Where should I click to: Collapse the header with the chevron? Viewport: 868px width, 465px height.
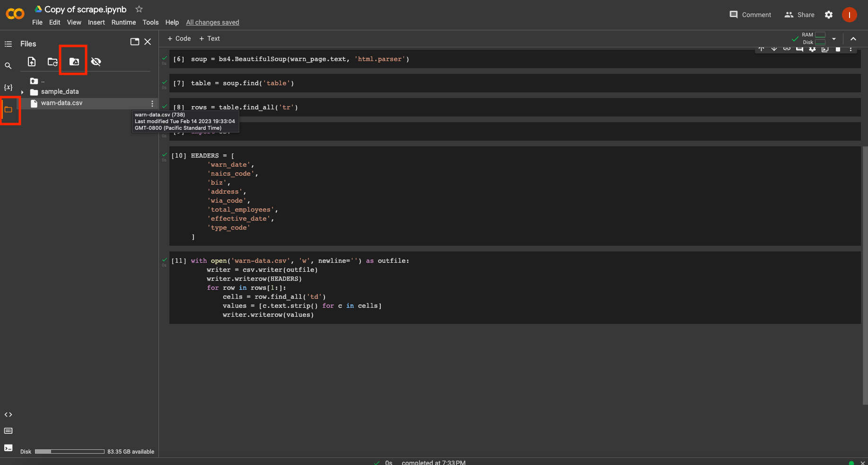coord(853,39)
